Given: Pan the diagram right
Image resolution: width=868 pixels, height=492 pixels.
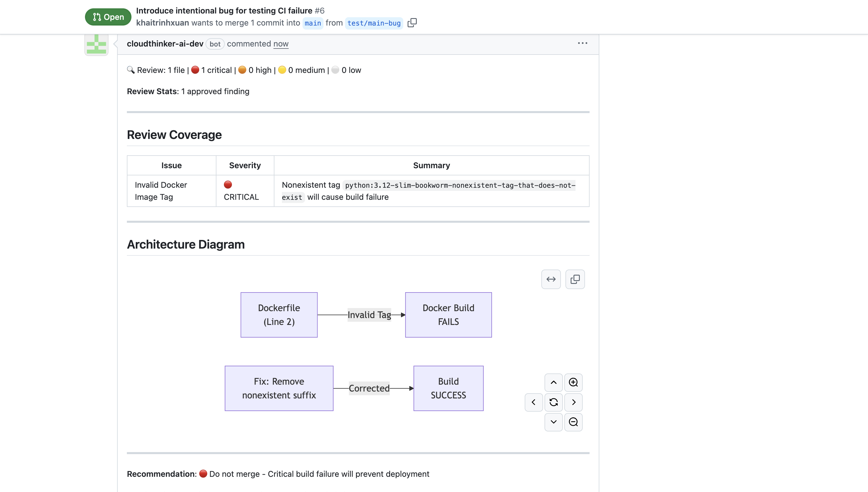Looking at the screenshot, I should click(573, 402).
